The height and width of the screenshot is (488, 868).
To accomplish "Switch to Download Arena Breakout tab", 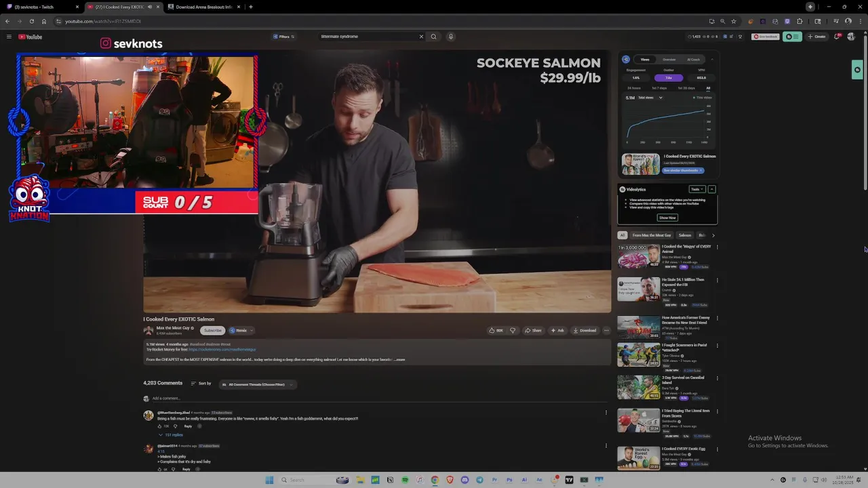I will [203, 7].
